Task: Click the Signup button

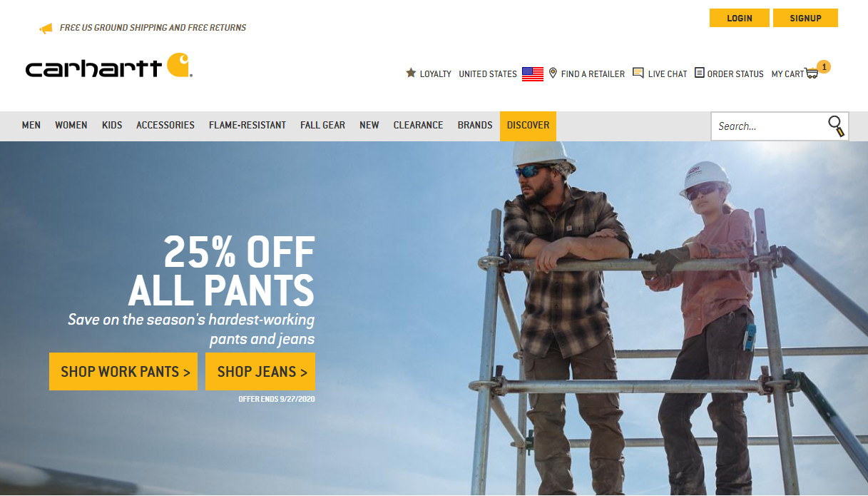Action: [x=805, y=18]
